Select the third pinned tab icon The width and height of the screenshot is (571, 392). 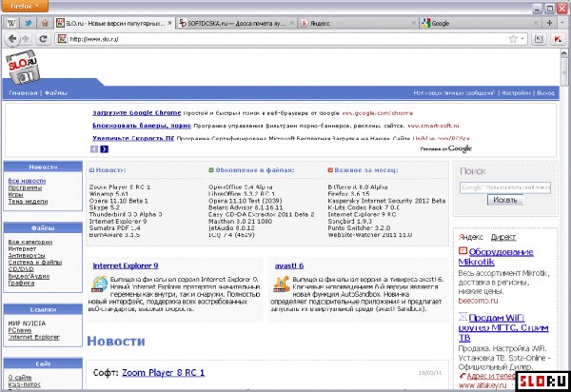click(x=45, y=23)
